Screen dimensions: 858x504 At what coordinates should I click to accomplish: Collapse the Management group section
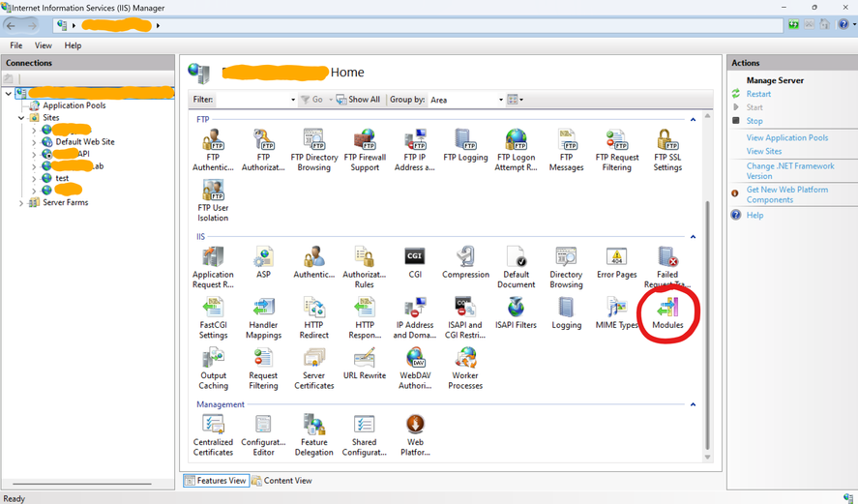click(693, 404)
